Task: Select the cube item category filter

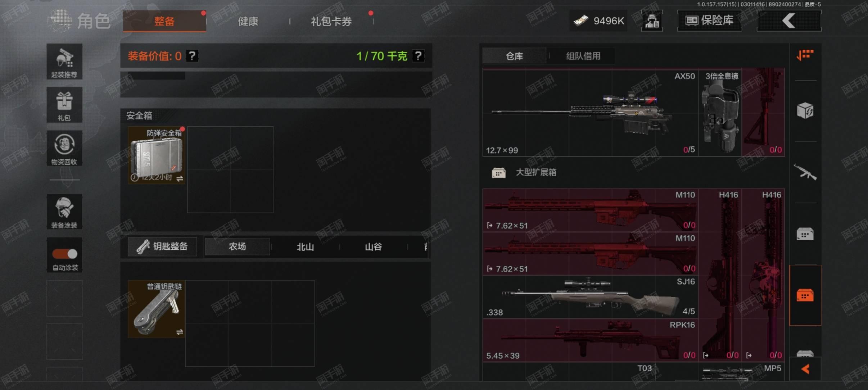Action: [x=805, y=110]
